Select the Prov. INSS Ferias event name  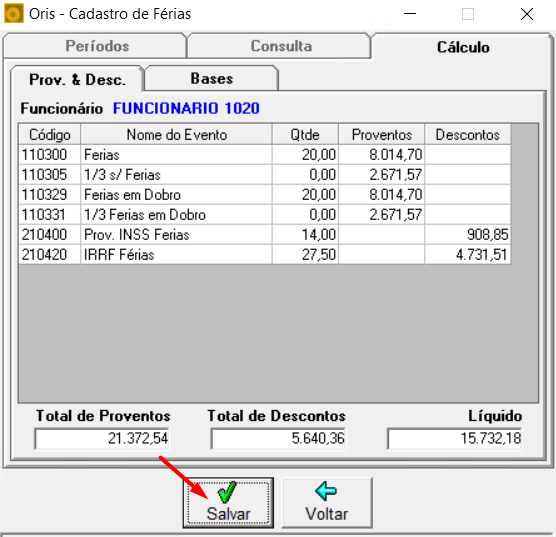177,234
